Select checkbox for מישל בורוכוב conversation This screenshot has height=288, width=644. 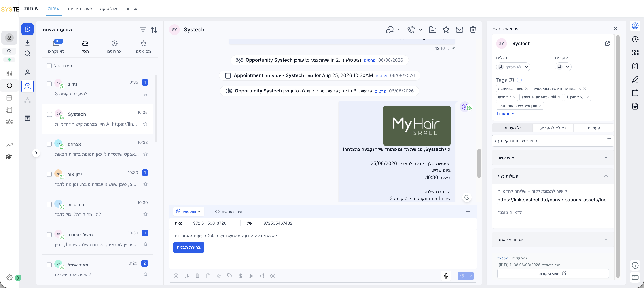coord(49,235)
